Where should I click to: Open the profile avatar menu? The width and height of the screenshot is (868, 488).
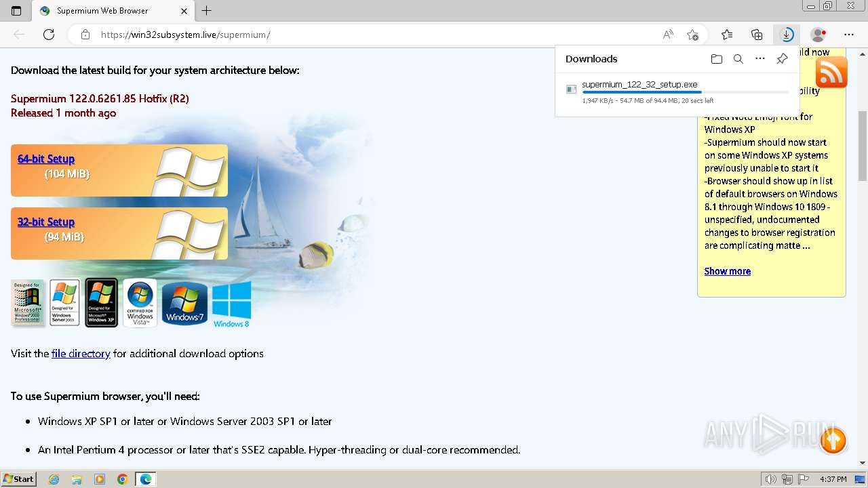pos(819,35)
